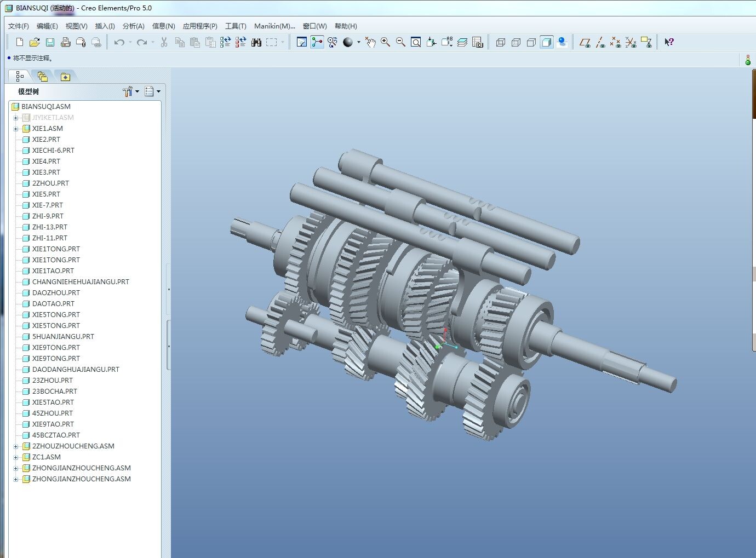Switch to hidden line display style
756x558 pixels.
516,42
